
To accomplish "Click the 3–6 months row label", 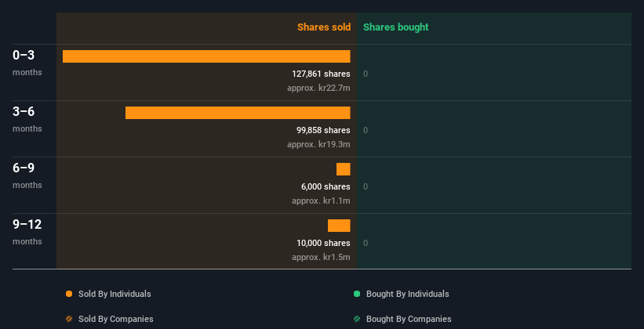I will [27, 119].
